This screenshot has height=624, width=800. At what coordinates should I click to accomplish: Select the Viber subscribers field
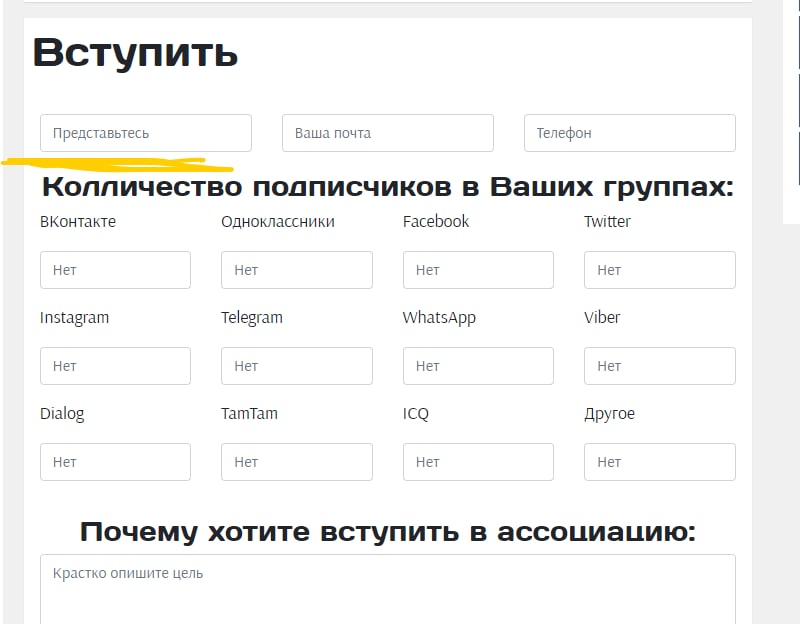660,366
